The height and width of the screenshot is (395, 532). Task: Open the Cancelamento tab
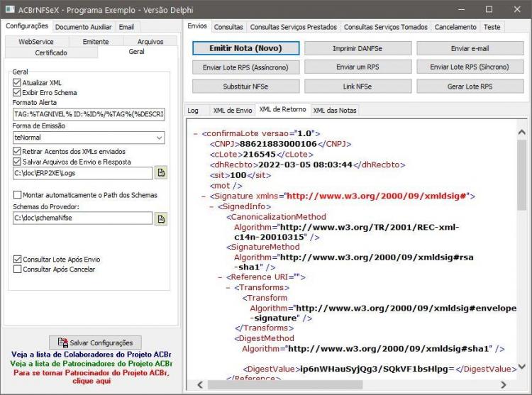[x=455, y=27]
